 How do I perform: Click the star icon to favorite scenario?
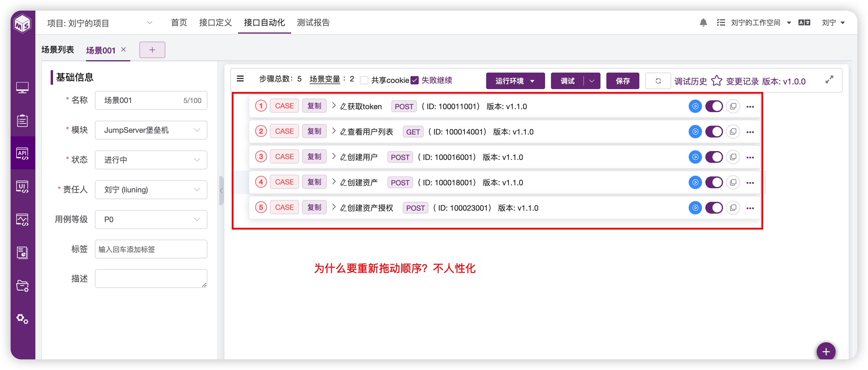[x=717, y=81]
